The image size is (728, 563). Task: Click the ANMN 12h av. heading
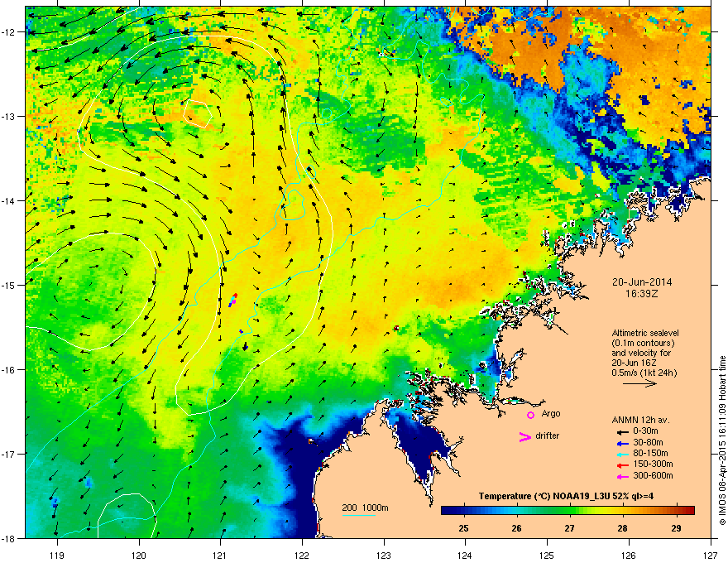pyautogui.click(x=640, y=420)
